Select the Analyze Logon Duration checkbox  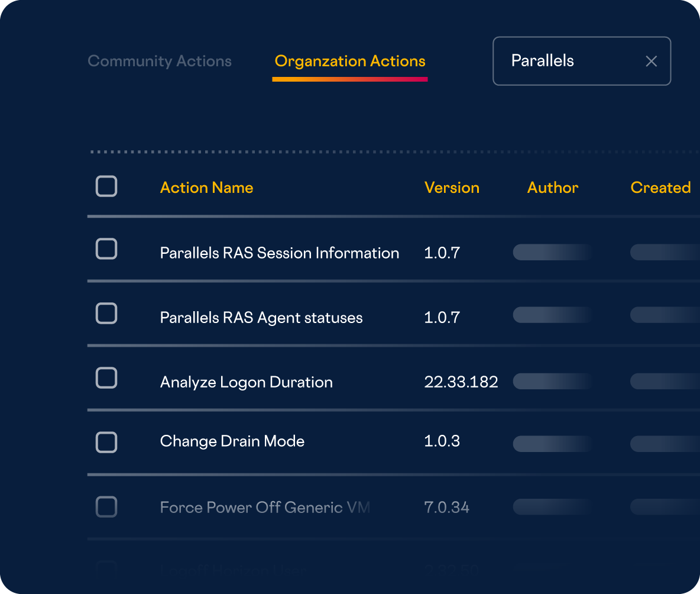(106, 378)
